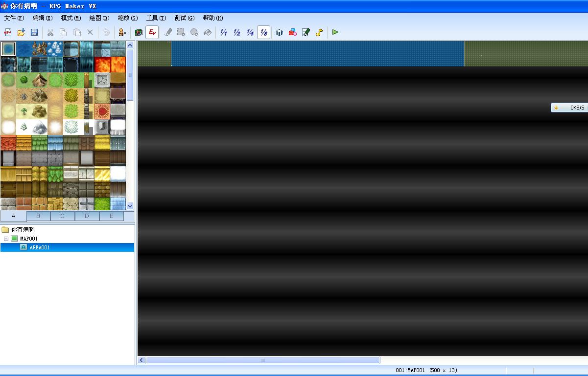Save the project with the floppy disk icon

(x=34, y=32)
